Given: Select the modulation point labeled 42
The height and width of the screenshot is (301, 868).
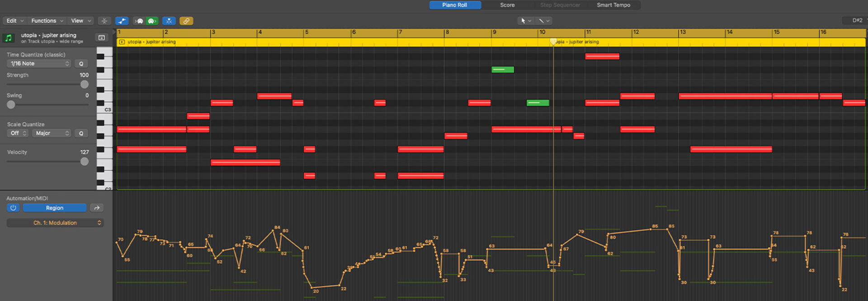Looking at the screenshot, I should pyautogui.click(x=239, y=268).
